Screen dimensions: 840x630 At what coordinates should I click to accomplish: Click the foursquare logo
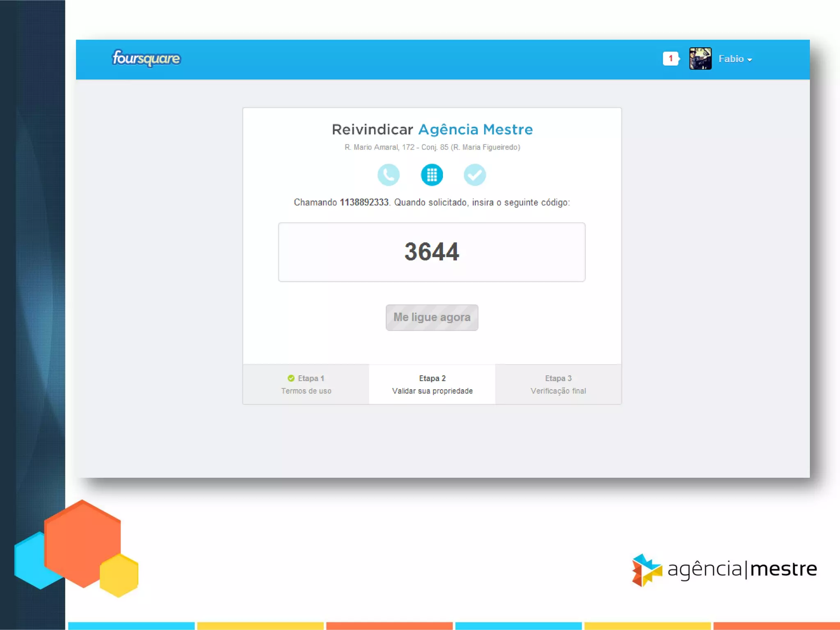tap(146, 58)
